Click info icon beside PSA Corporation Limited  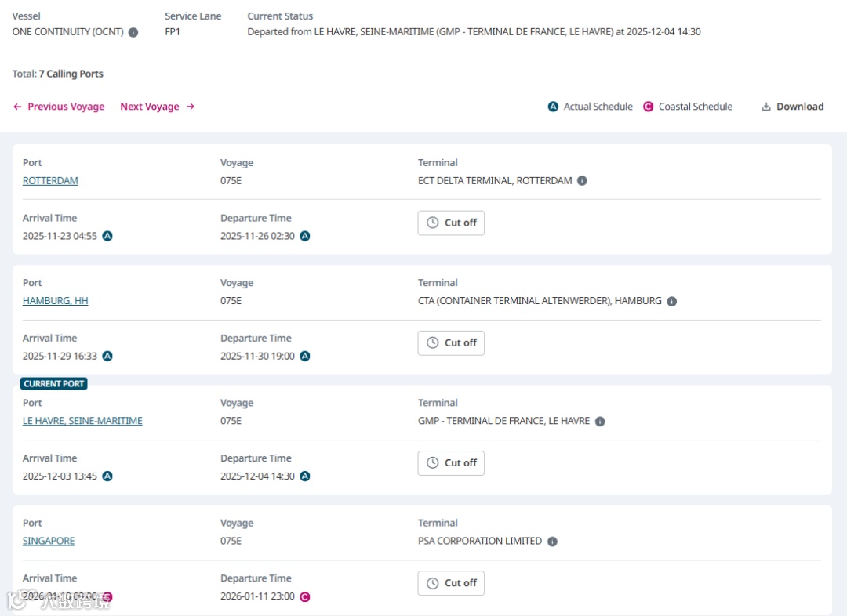(x=552, y=541)
